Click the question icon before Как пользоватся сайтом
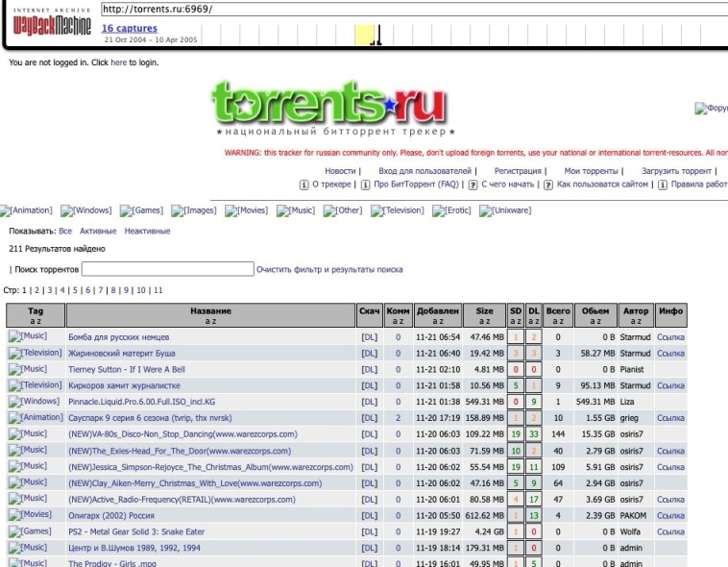The image size is (728, 567). pos(548,185)
